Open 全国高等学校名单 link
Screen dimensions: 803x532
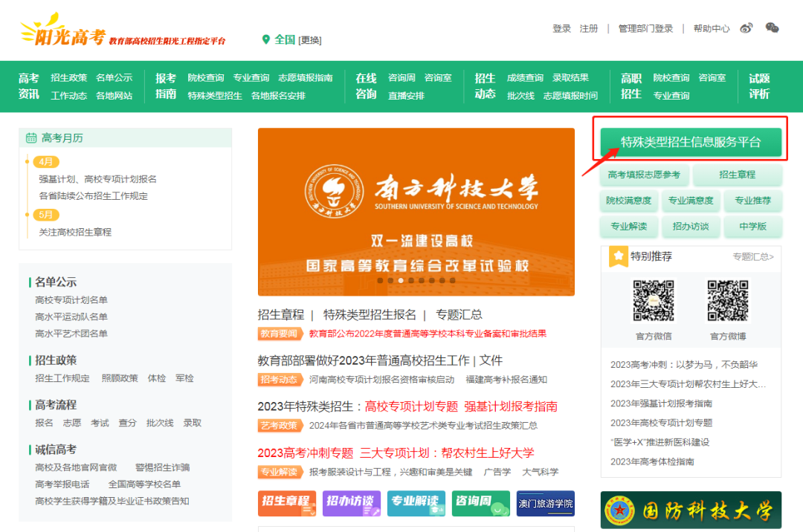coord(144,484)
